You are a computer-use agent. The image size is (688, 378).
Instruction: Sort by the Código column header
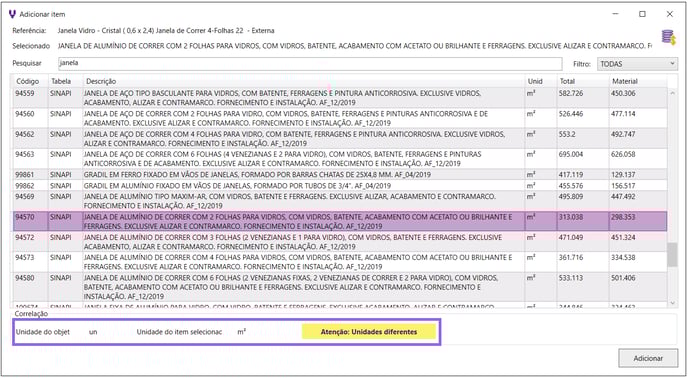[28, 81]
